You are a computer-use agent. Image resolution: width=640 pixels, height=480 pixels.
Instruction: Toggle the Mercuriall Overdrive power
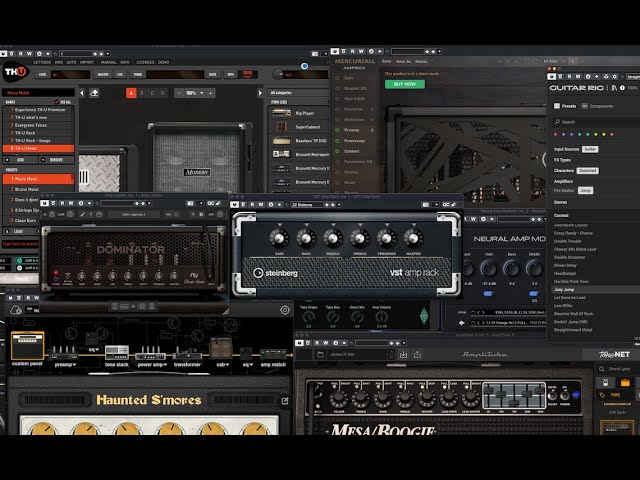[x=337, y=109]
